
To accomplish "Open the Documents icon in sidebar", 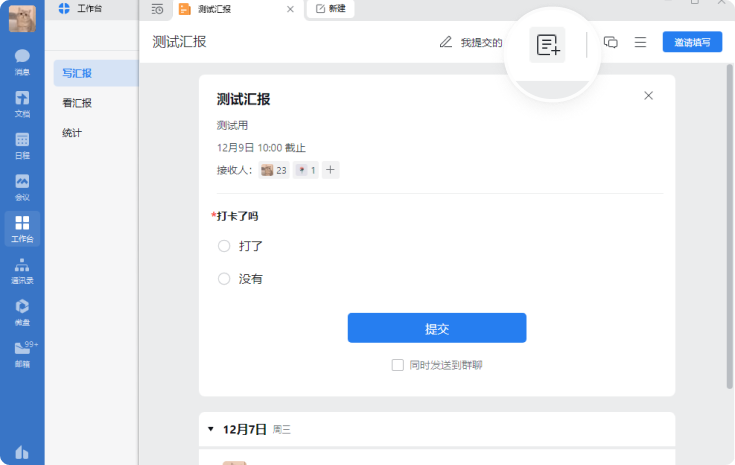I will pos(22,104).
